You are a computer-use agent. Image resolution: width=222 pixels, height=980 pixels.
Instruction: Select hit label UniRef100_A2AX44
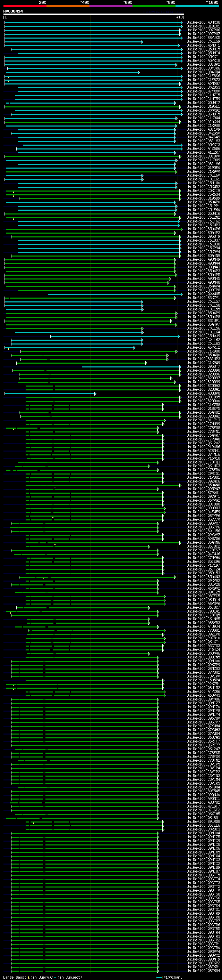(203, 122)
